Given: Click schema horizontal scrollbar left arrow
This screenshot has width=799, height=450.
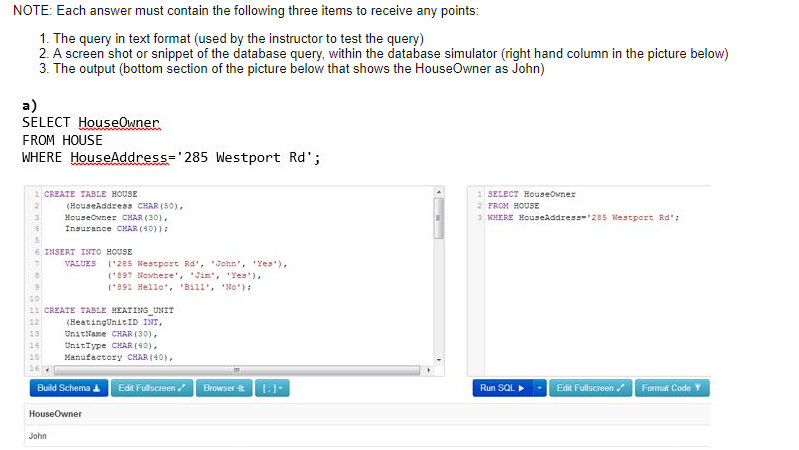Looking at the screenshot, I should tap(48, 370).
